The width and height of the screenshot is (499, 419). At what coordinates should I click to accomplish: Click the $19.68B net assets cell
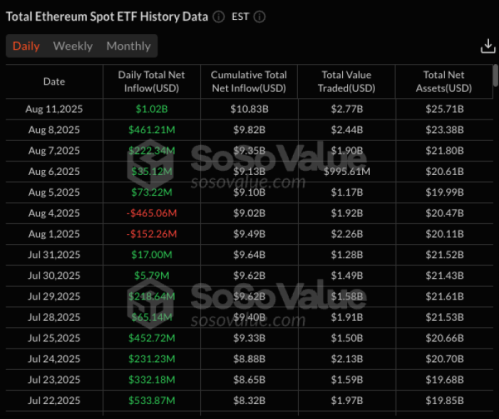click(444, 380)
